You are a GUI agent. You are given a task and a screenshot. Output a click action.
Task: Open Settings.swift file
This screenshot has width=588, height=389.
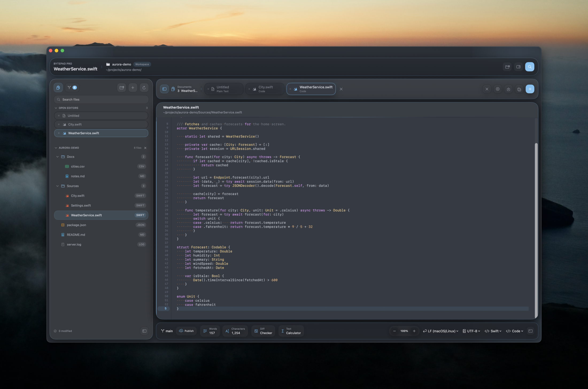click(x=101, y=205)
